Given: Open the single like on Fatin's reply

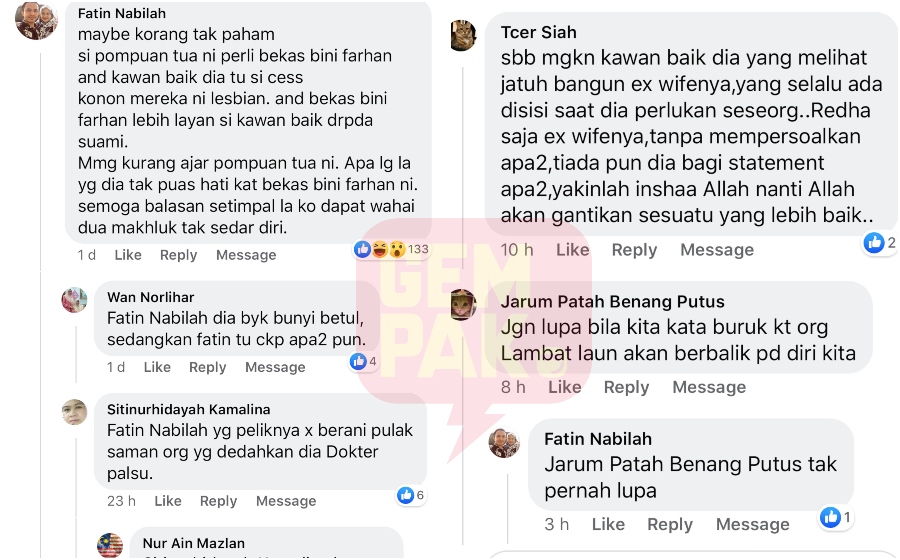Looking at the screenshot, I should pyautogui.click(x=836, y=518).
